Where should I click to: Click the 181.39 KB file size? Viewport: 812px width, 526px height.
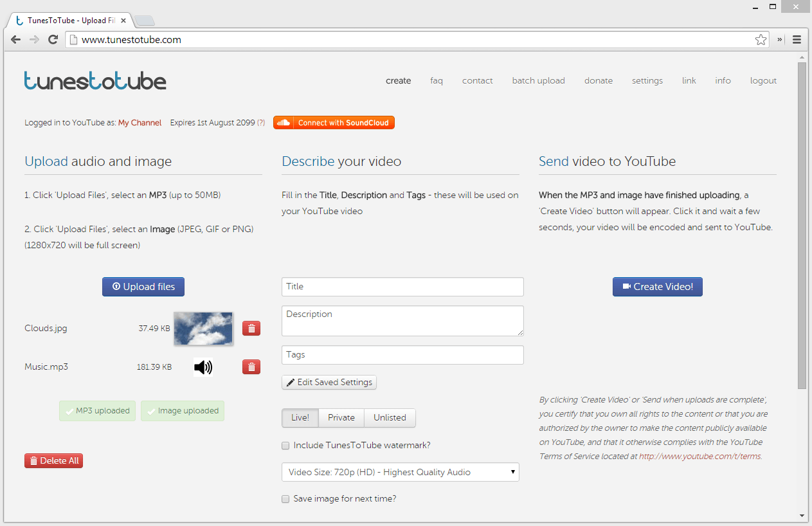154,367
